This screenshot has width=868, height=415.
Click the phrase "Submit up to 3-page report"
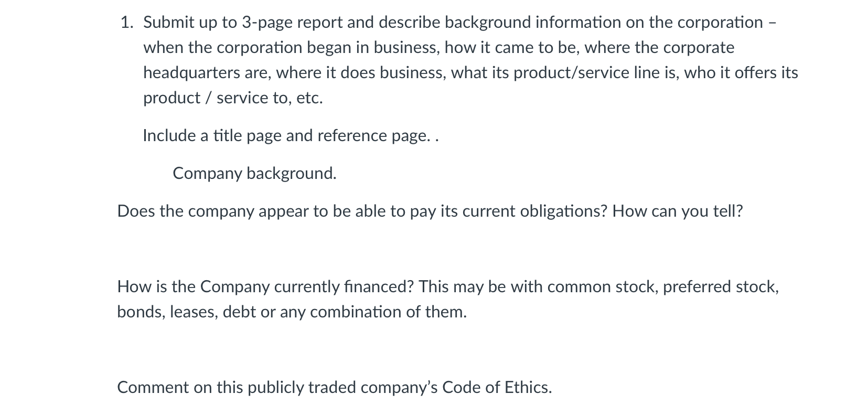(x=259, y=23)
